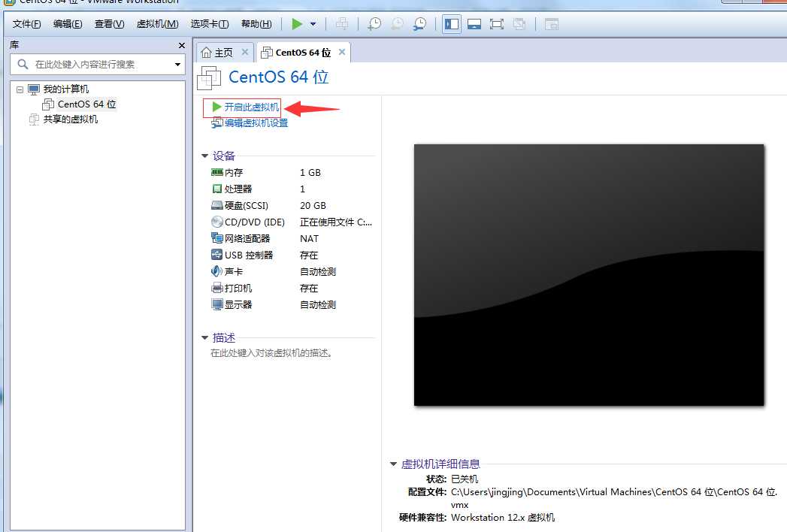Close the 主页 tab
This screenshot has width=787, height=532.
pos(245,52)
